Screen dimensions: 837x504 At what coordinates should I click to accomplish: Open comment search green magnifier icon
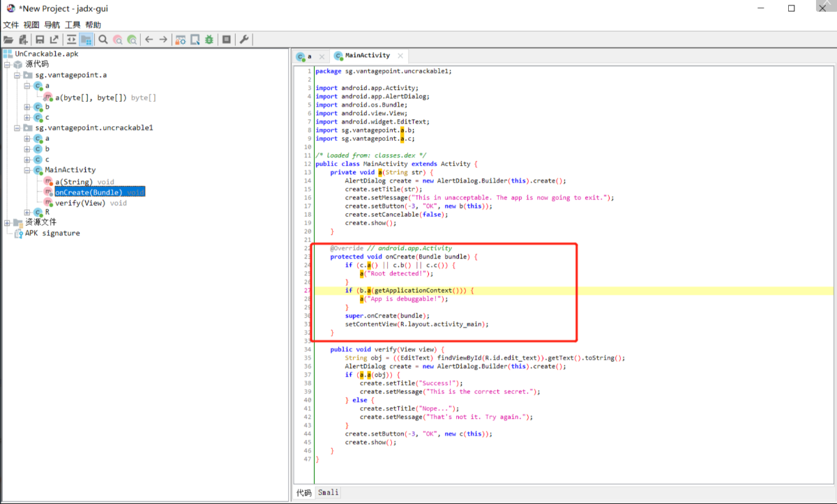pos(132,40)
